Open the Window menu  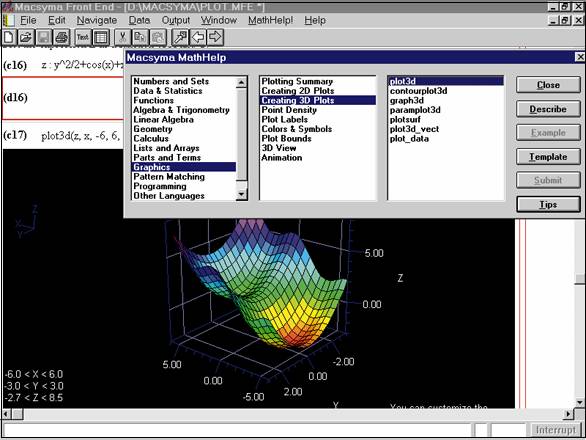coord(219,21)
